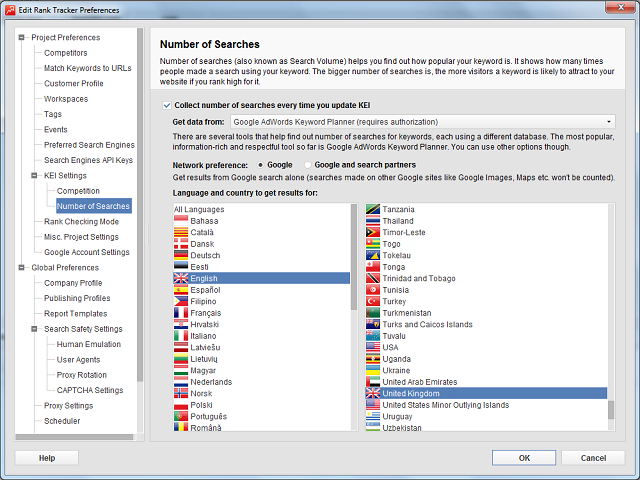Open Match Keywords to URLs settings
The width and height of the screenshot is (640, 480).
coord(88,68)
